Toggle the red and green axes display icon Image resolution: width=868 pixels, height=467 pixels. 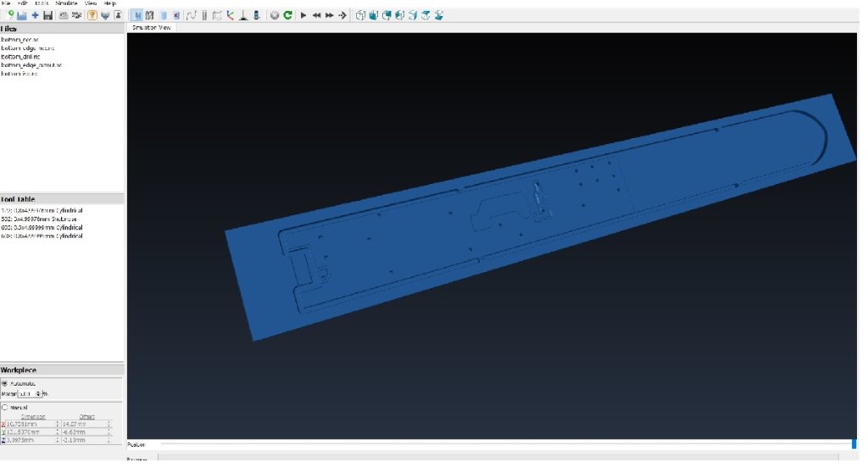(x=231, y=15)
